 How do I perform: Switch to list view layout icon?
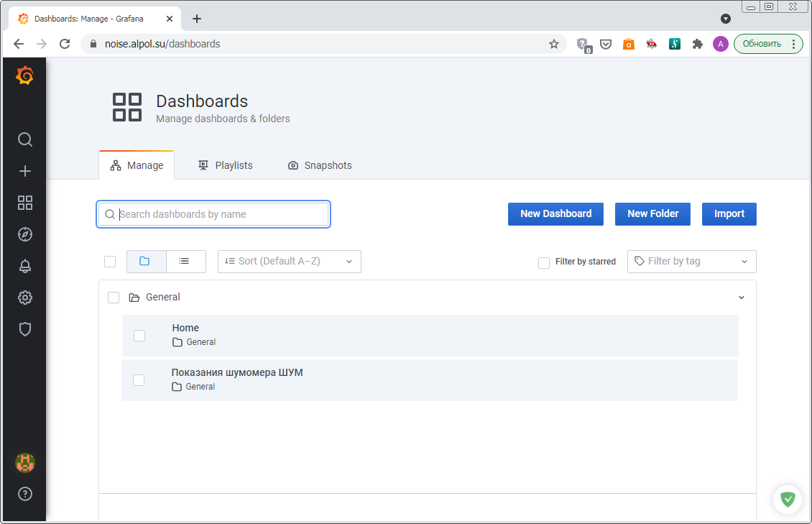tap(185, 261)
